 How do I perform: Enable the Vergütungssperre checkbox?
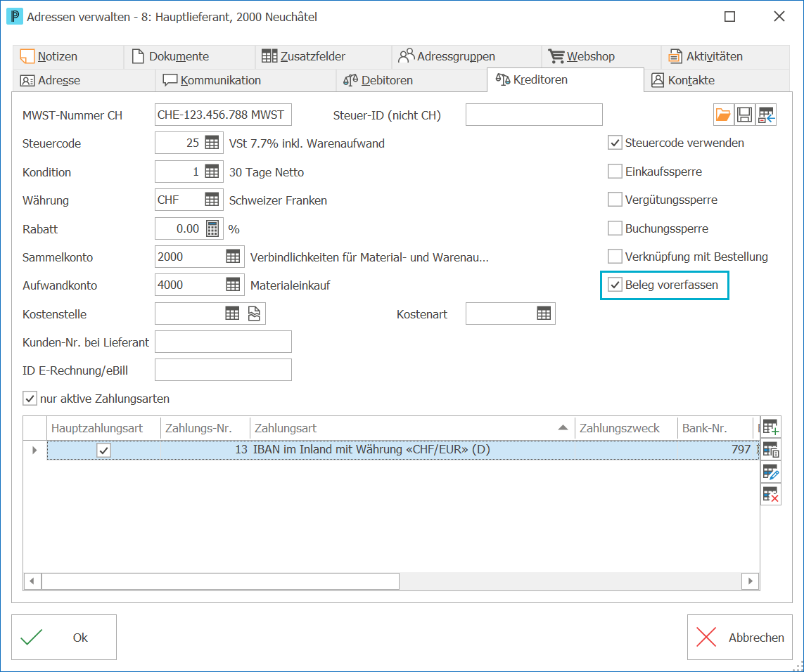(x=615, y=200)
